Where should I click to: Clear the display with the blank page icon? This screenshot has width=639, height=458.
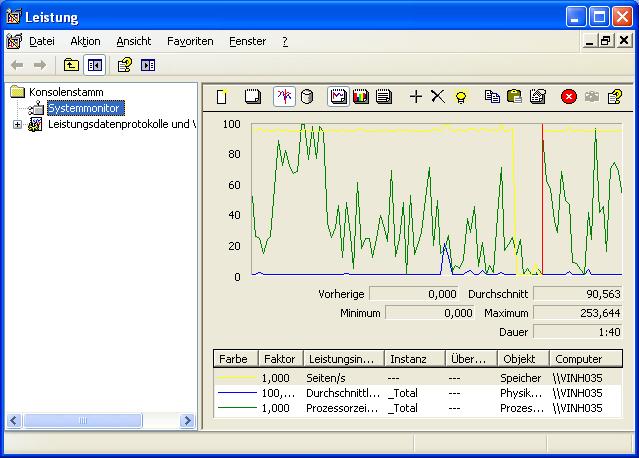pos(253,97)
